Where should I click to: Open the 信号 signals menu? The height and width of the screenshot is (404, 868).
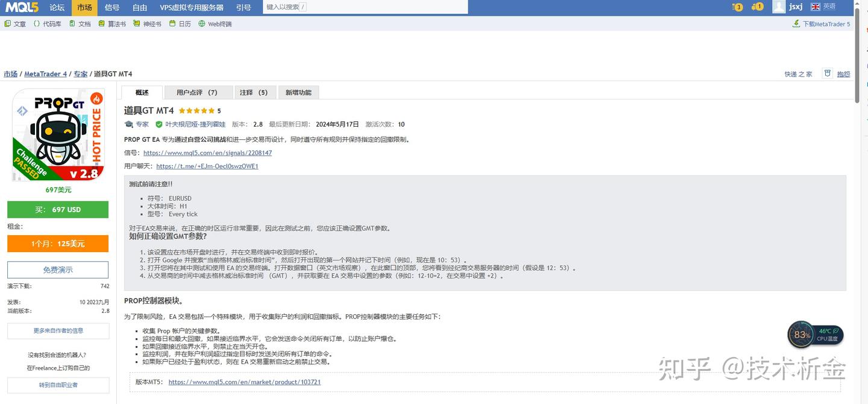pos(112,7)
